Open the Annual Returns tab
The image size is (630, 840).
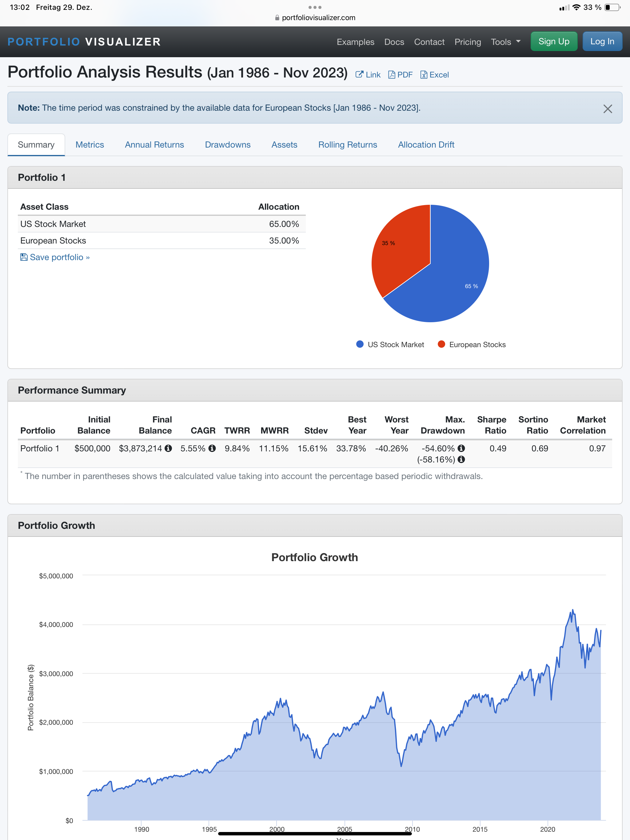154,145
